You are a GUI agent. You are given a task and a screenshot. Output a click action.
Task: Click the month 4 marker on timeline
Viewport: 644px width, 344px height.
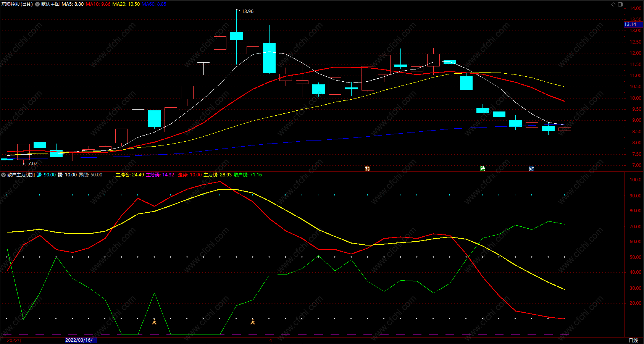(x=270, y=340)
